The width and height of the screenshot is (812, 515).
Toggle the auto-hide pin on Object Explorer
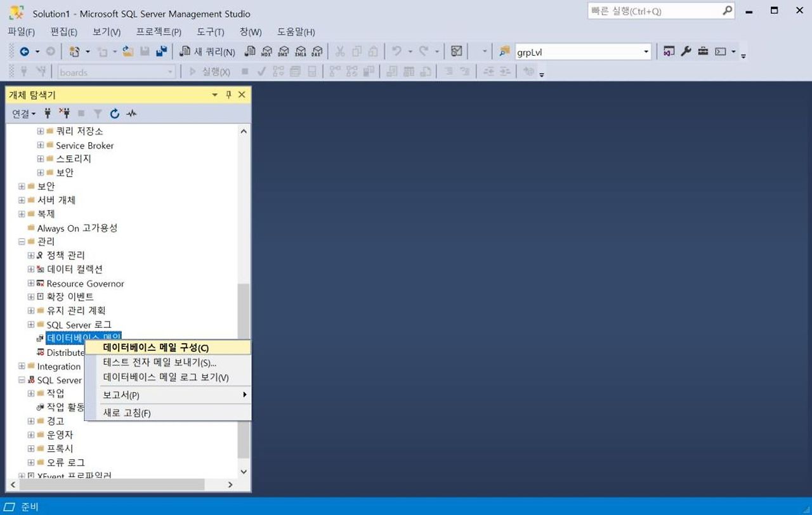coord(228,95)
